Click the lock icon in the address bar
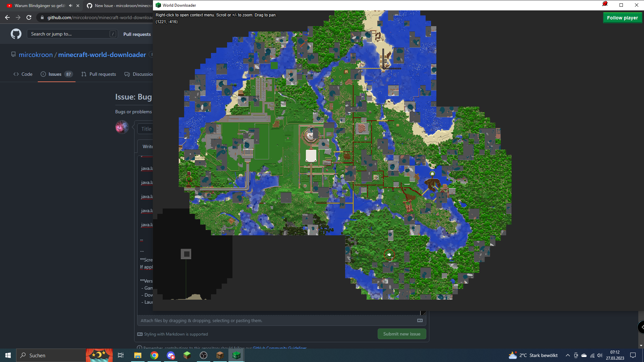 pyautogui.click(x=43, y=17)
